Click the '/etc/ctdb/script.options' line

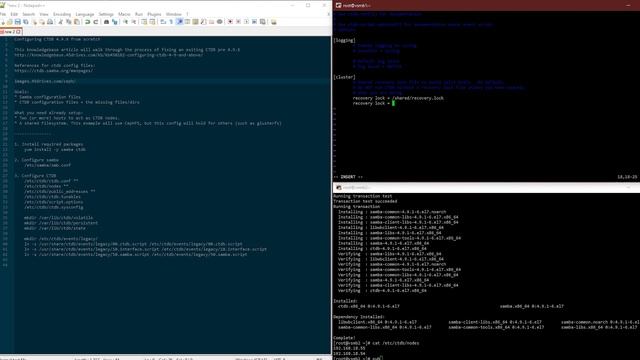53,202
